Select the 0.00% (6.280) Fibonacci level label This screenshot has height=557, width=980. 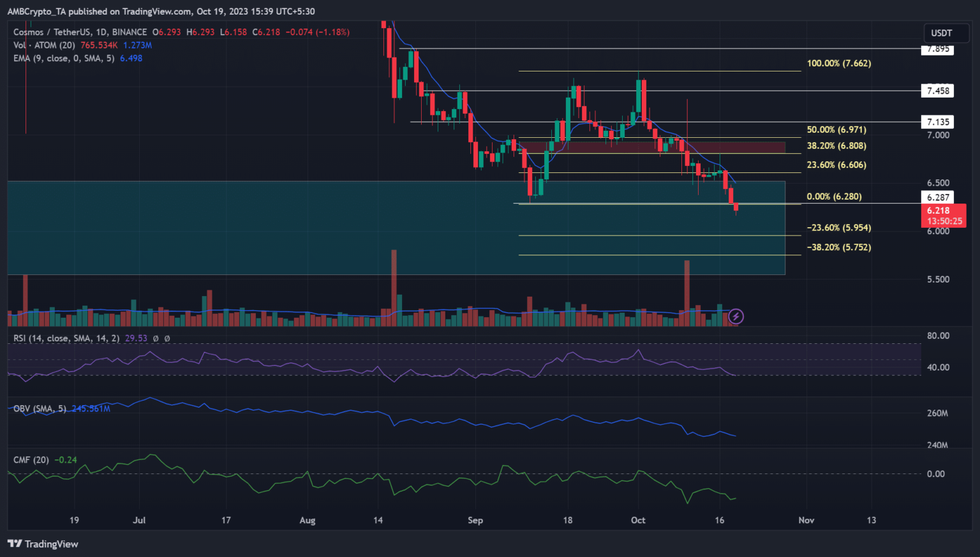[834, 197]
